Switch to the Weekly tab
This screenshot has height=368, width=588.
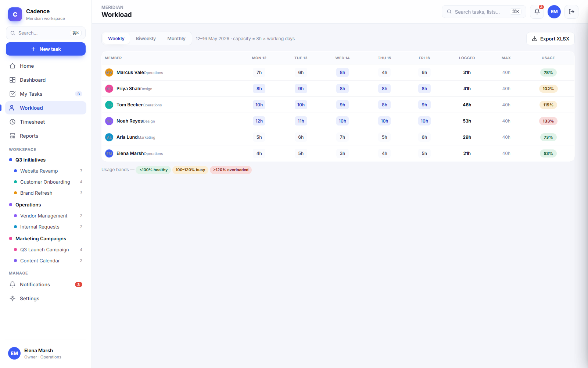pyautogui.click(x=116, y=39)
